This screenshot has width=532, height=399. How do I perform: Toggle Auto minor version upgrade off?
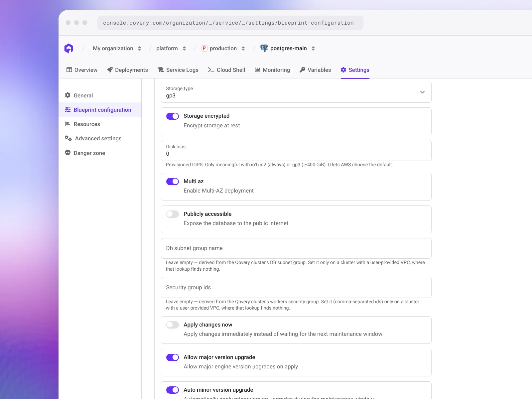click(x=173, y=390)
